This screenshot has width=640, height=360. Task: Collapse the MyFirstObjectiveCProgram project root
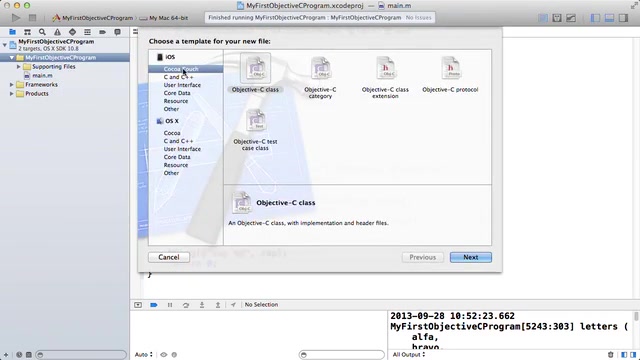pos(4,44)
